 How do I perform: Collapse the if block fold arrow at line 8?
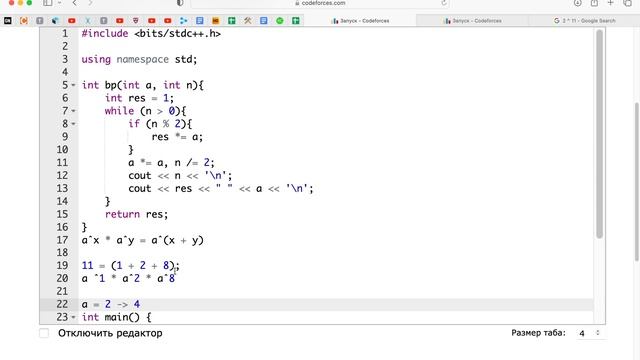73,124
